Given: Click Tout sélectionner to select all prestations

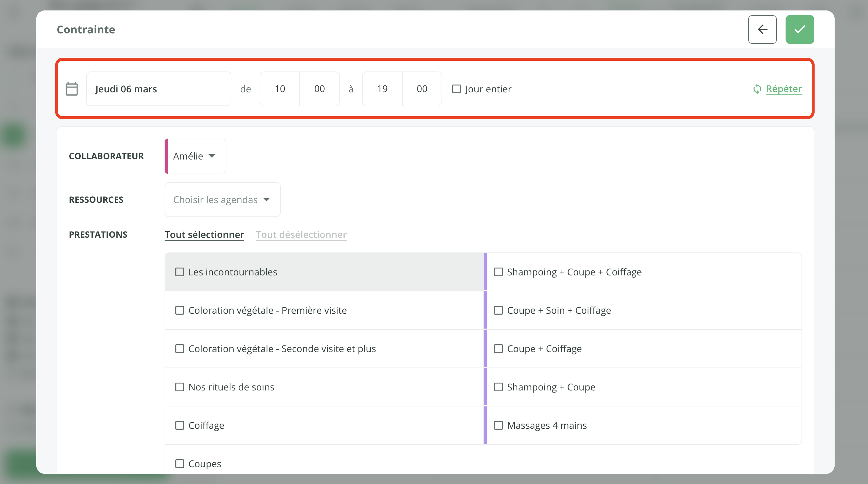Looking at the screenshot, I should coord(204,234).
